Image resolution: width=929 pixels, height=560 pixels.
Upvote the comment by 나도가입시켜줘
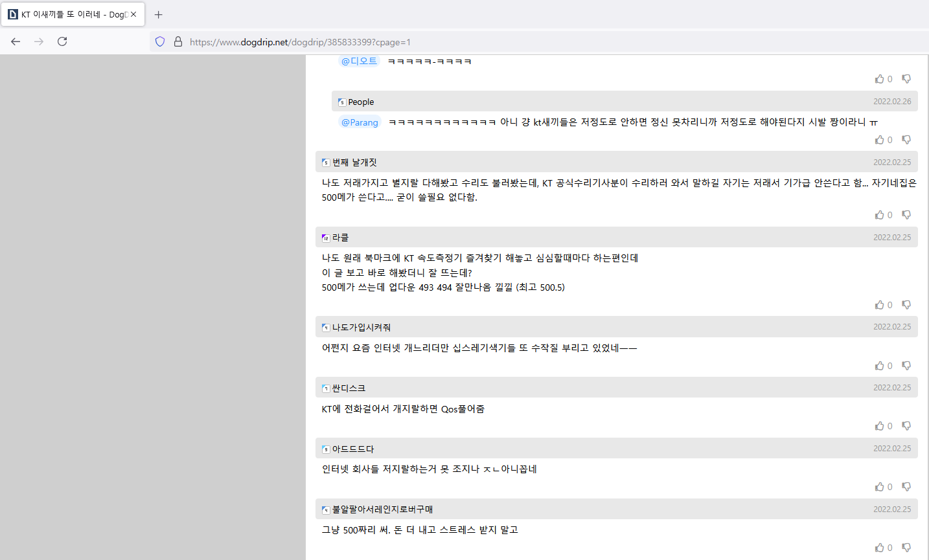coord(879,366)
